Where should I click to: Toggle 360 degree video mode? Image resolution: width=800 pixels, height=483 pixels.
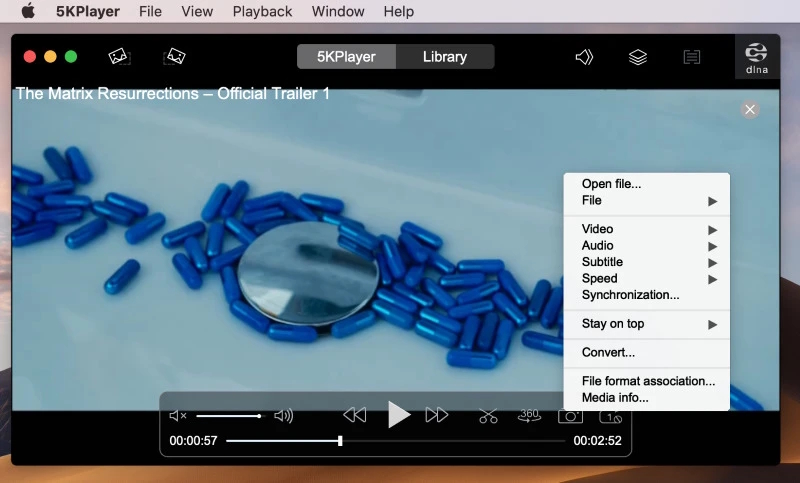pos(529,416)
